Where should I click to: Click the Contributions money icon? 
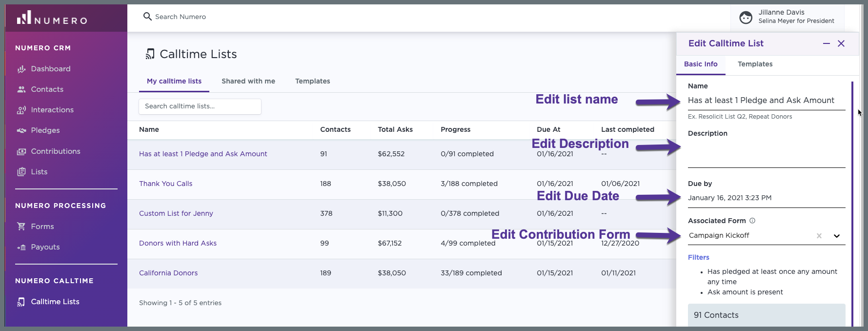21,152
